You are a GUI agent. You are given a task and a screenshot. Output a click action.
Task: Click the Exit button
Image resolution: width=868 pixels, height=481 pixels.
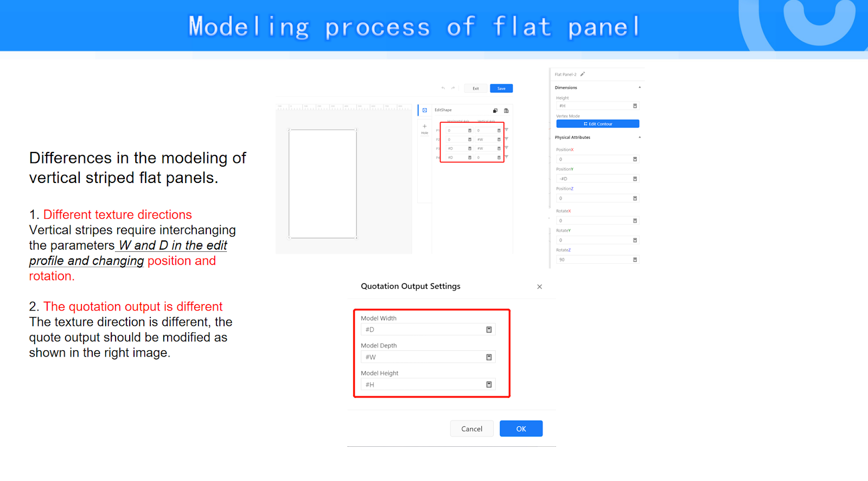(x=476, y=88)
